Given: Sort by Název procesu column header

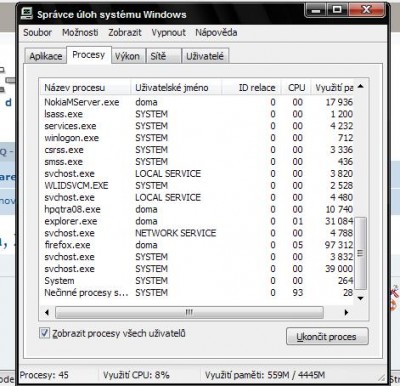Looking at the screenshot, I should (x=85, y=88).
